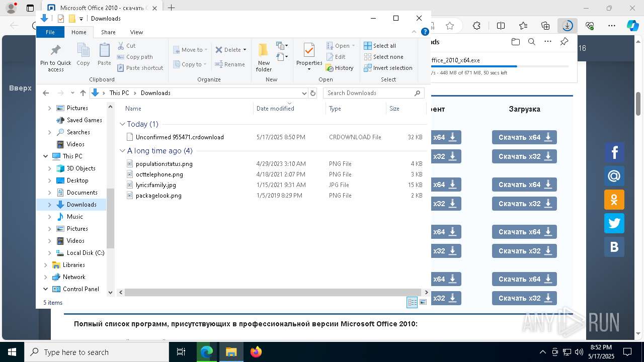The image size is (644, 362).
Task: Click Twitter share icon on webpage
Action: (614, 223)
